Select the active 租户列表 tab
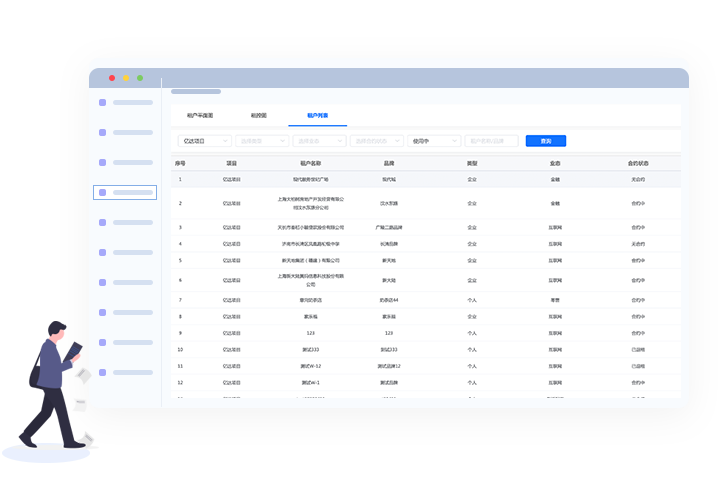The width and height of the screenshot is (720, 500). [x=317, y=115]
